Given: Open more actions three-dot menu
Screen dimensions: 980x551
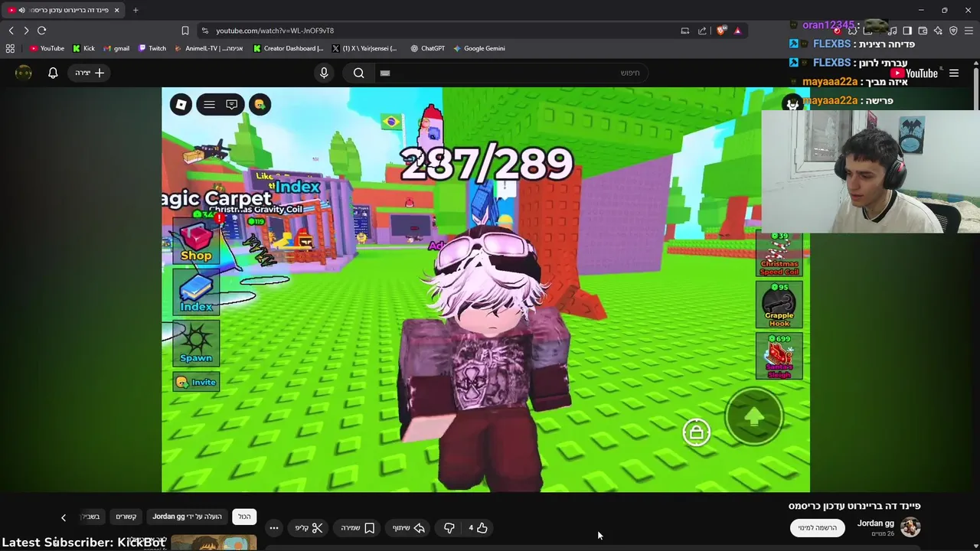Looking at the screenshot, I should pos(274,527).
